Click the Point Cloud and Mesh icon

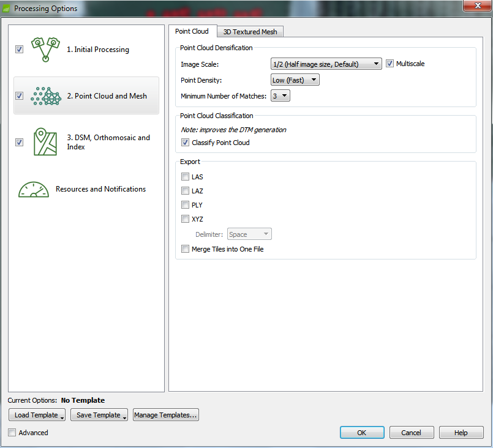click(x=46, y=96)
